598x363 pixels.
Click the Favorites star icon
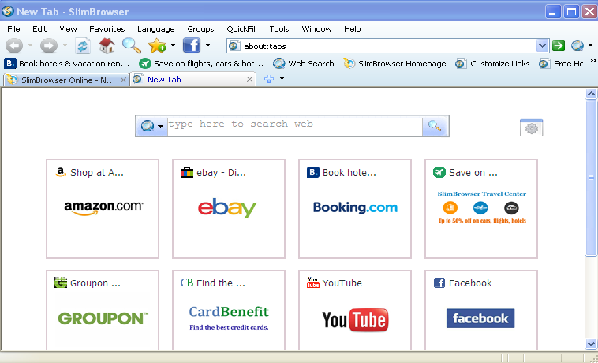[x=157, y=46]
